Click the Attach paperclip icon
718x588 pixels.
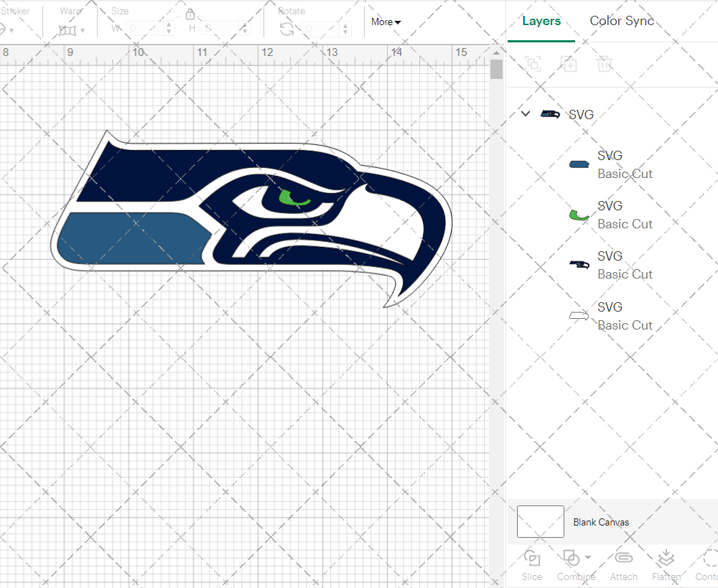pos(623,559)
